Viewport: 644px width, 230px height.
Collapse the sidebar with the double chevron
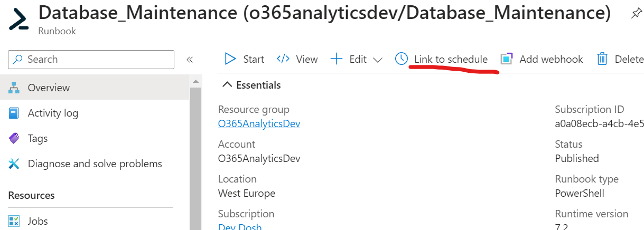[190, 60]
